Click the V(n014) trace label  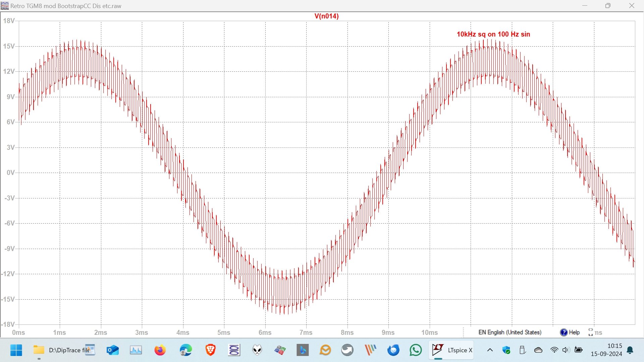tap(326, 16)
